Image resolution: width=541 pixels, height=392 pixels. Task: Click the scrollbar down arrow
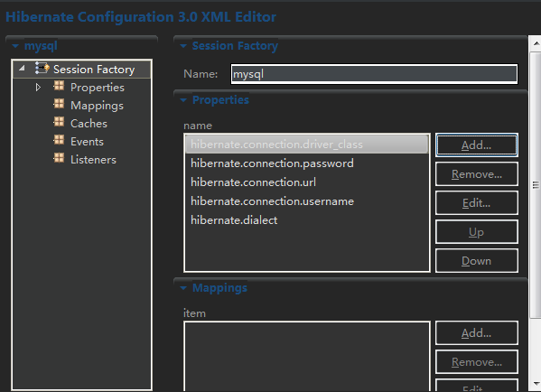536,383
